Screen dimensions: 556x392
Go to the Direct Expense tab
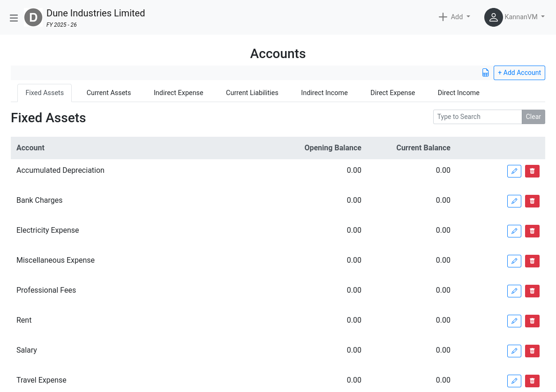pos(392,93)
